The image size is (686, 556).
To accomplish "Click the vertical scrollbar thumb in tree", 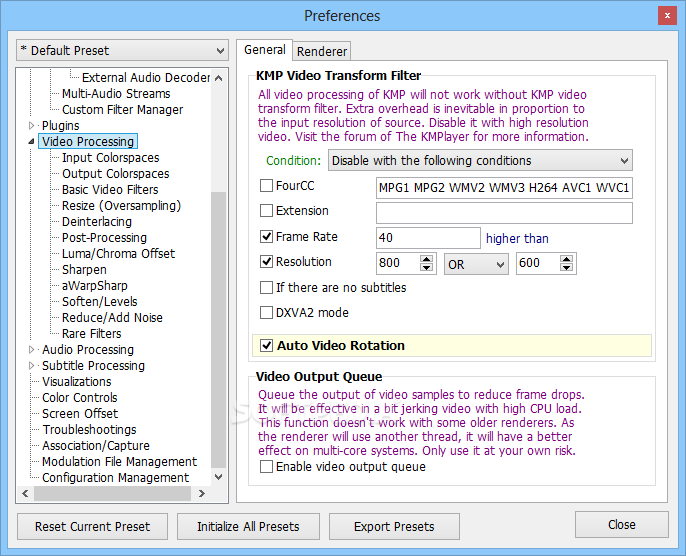I will click(x=219, y=329).
